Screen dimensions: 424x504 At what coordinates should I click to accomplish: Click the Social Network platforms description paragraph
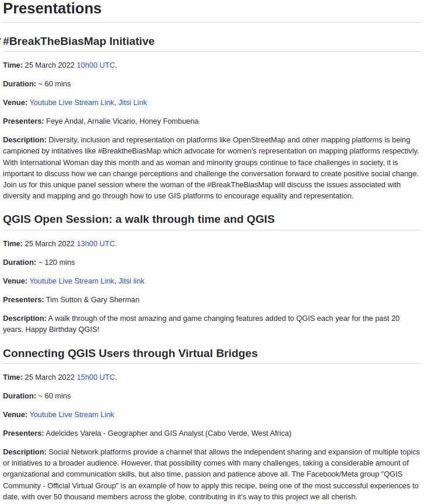[210, 475]
